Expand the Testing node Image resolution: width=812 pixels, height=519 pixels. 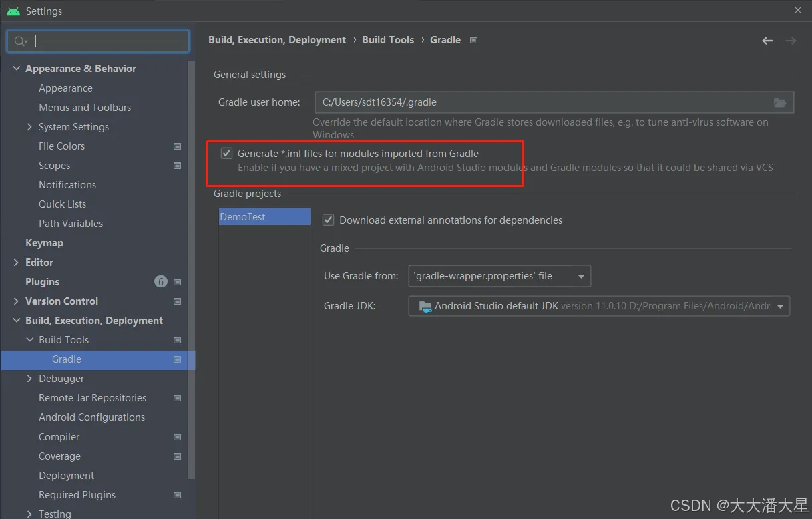(x=29, y=514)
